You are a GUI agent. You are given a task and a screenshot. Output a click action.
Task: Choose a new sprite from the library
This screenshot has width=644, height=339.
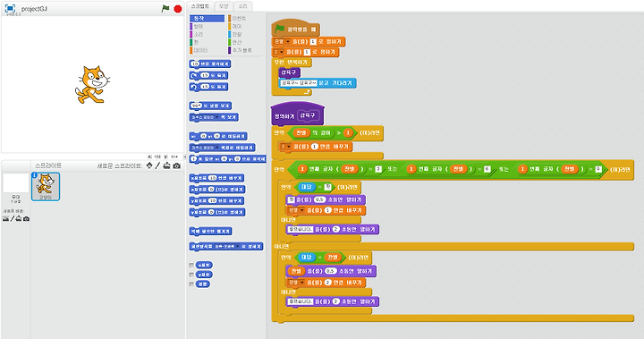coord(149,165)
